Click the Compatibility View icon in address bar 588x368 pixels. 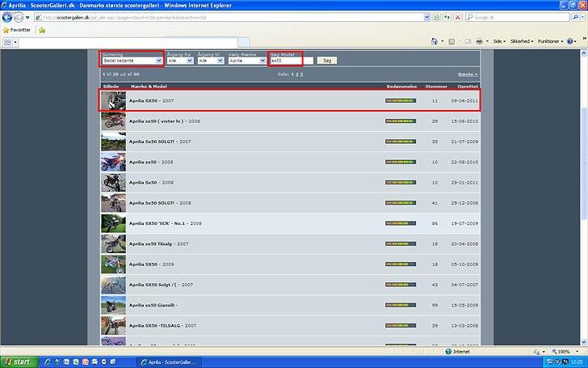pos(436,17)
